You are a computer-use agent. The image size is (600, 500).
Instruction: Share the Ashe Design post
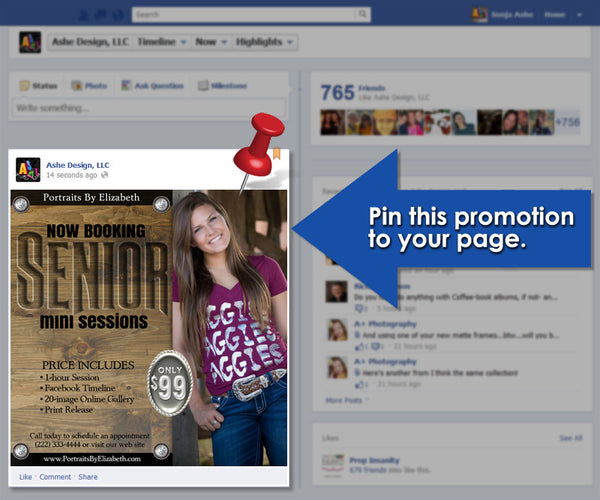pos(88,477)
